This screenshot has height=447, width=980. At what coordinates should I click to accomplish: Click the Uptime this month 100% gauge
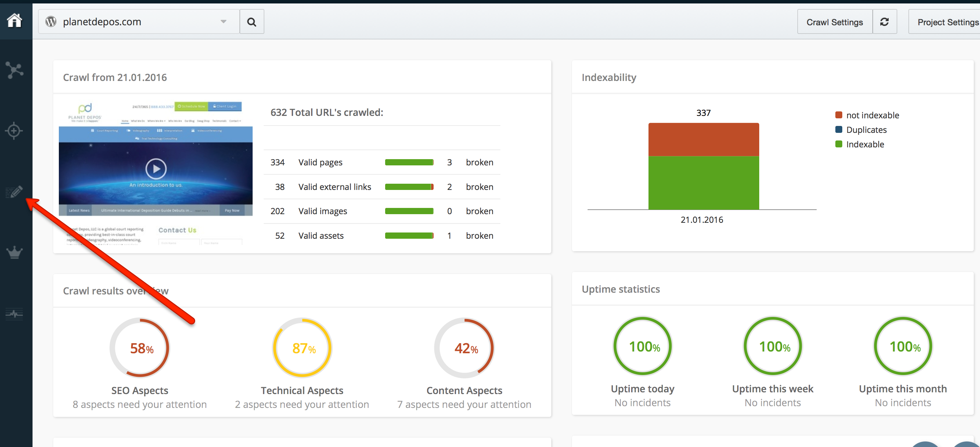[x=903, y=346]
